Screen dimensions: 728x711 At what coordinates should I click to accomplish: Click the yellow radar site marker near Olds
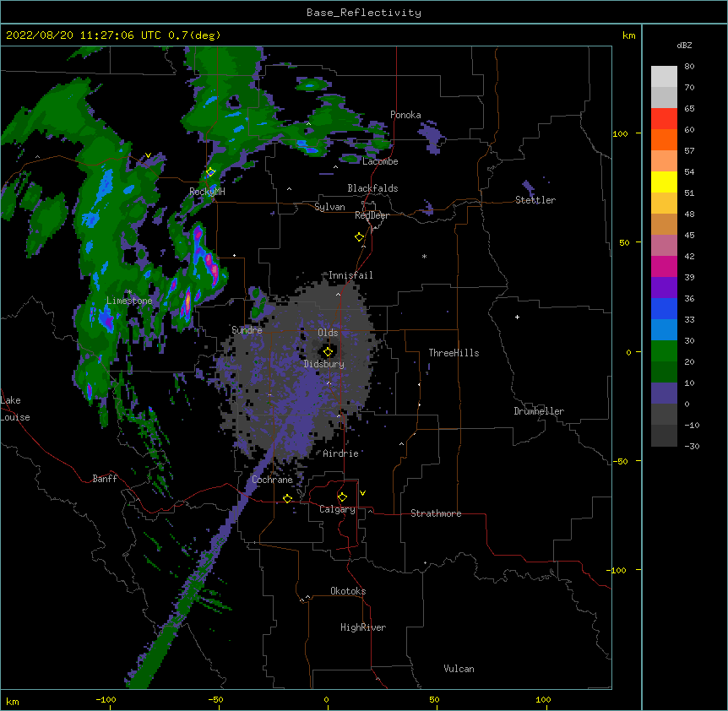pyautogui.click(x=328, y=352)
